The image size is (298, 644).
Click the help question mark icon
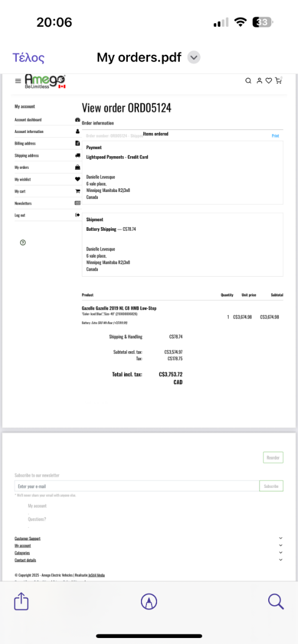[23, 243]
